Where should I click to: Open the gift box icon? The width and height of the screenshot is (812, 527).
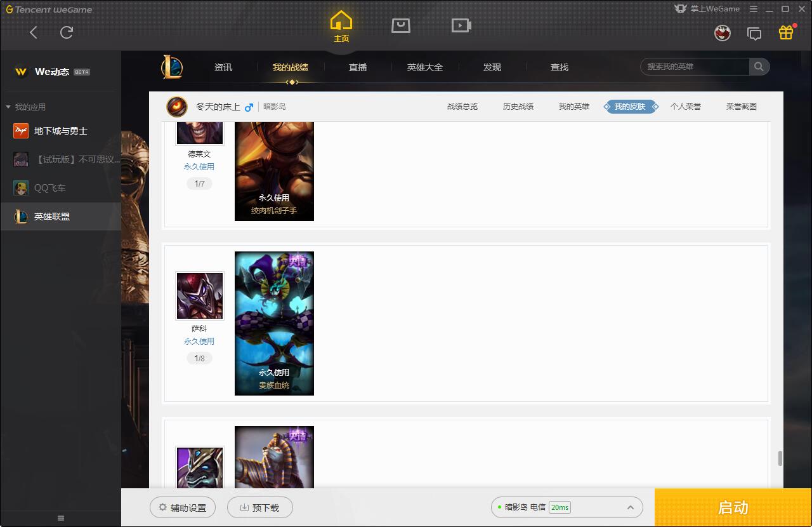pyautogui.click(x=786, y=33)
